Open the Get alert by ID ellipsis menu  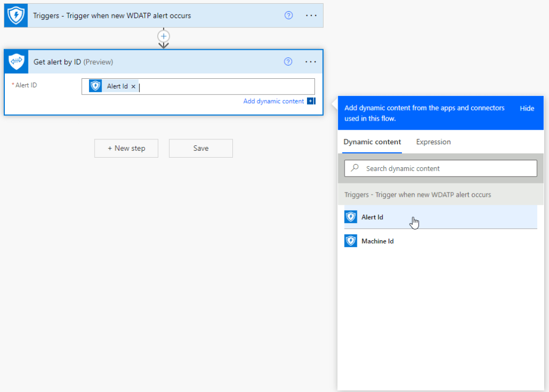(311, 62)
